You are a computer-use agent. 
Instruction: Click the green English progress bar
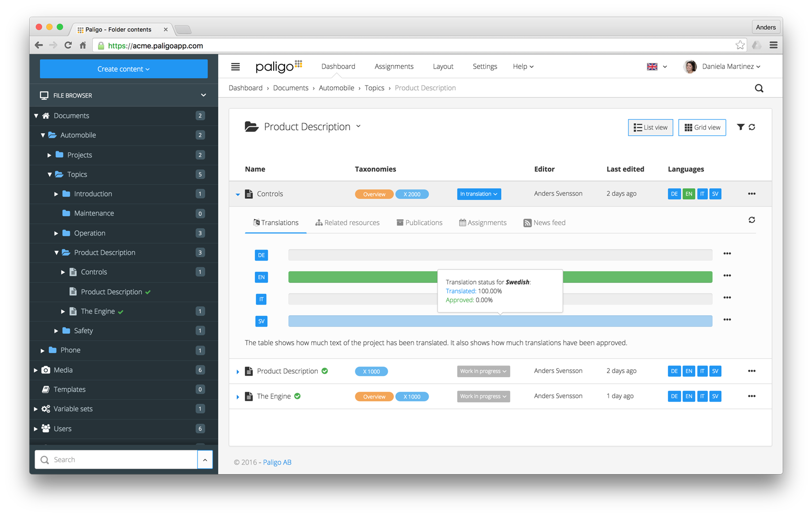click(500, 277)
